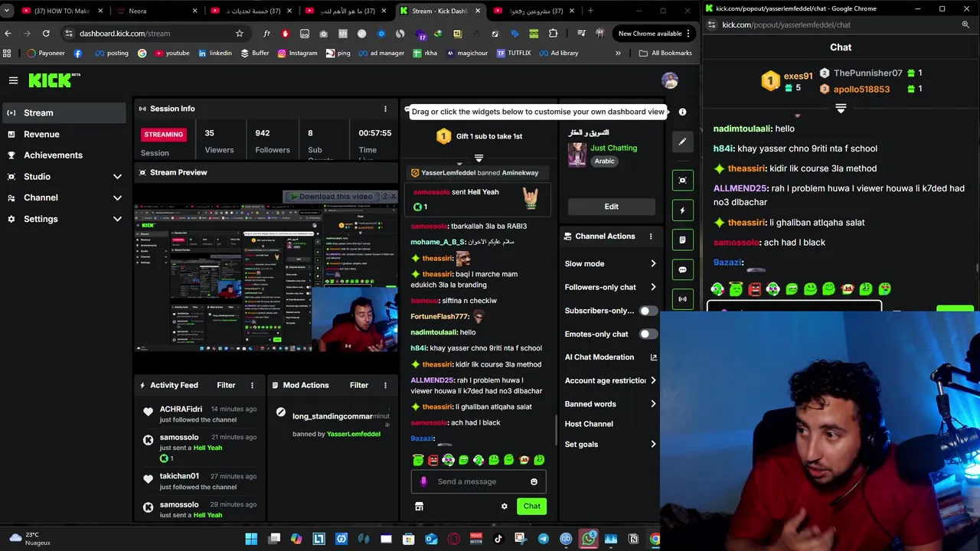Click the shop icon below dashboard message box
The image size is (980, 551).
[419, 506]
